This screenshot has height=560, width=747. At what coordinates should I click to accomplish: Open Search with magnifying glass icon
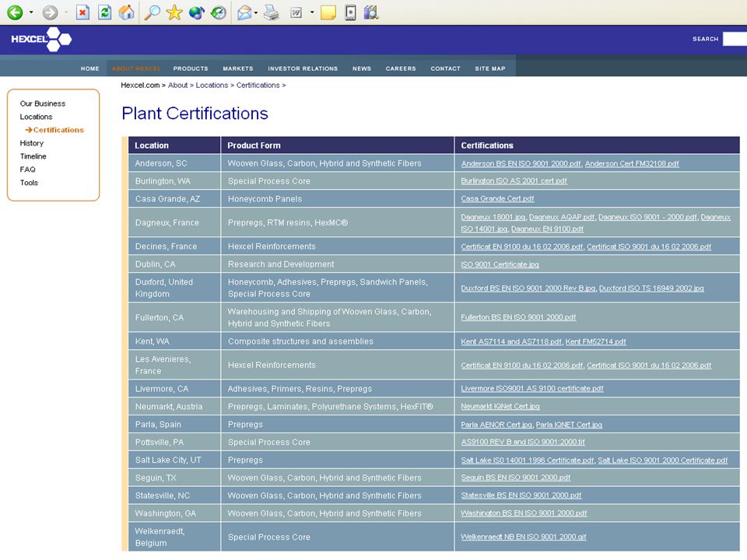click(152, 12)
